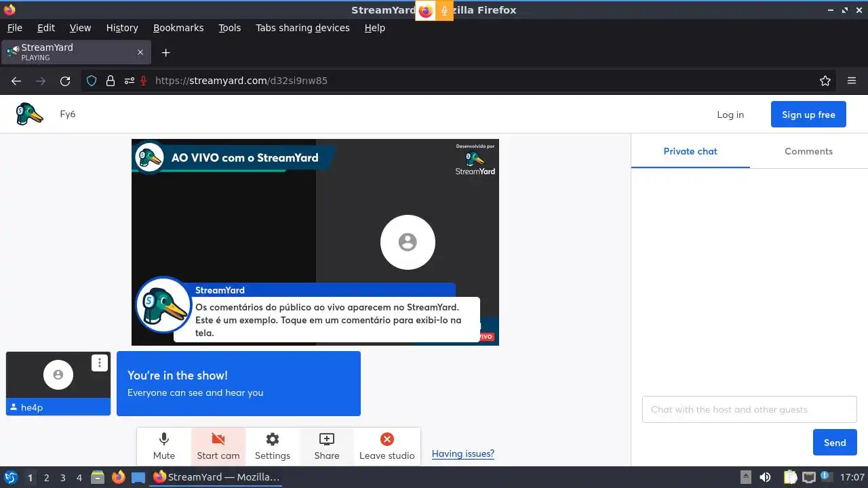Screen dimensions: 868x488
Task: Go back with browser back arrow
Action: [16, 81]
